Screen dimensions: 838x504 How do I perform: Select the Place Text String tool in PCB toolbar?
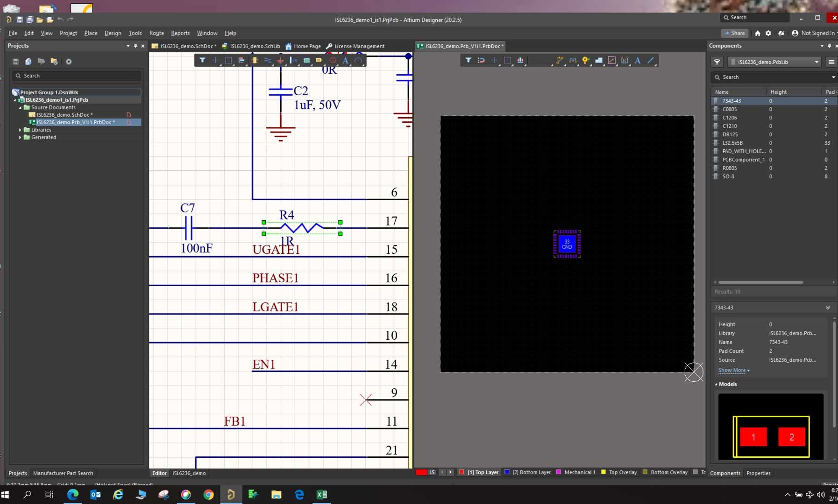click(x=637, y=61)
